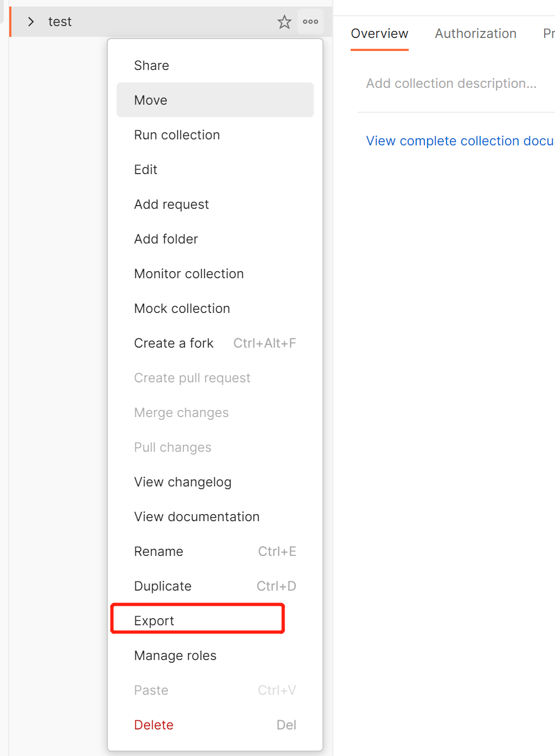Run collection from the menu
This screenshot has width=555, height=756.
pos(177,135)
